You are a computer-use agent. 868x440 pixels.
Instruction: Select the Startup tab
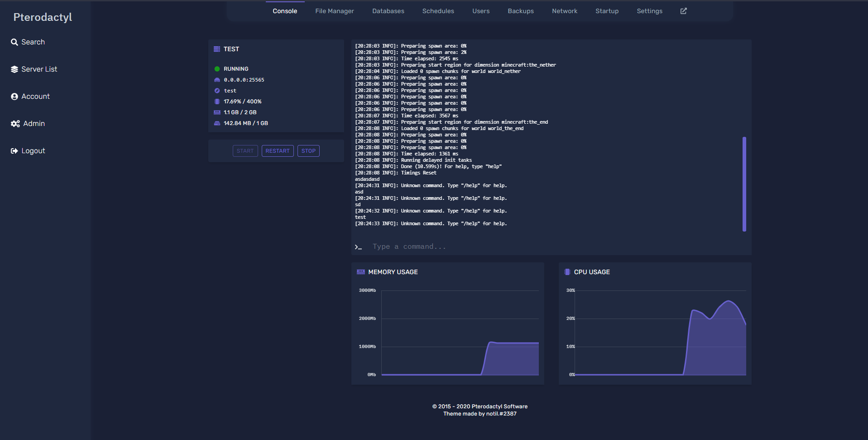coord(607,11)
